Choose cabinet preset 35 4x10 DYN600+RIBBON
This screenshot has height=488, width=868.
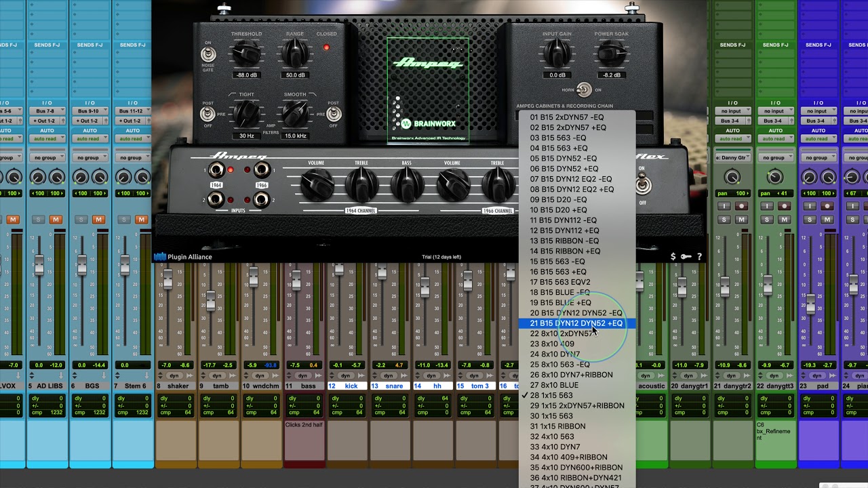pos(577,468)
